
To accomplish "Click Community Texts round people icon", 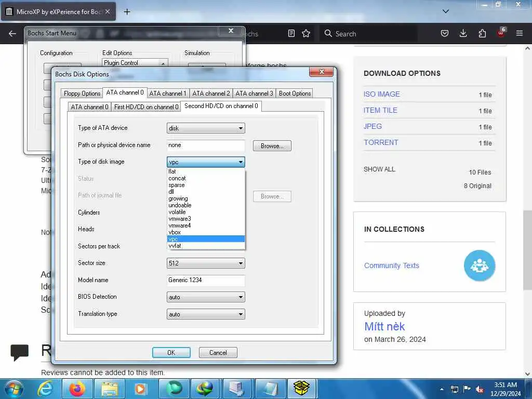I will pyautogui.click(x=480, y=265).
